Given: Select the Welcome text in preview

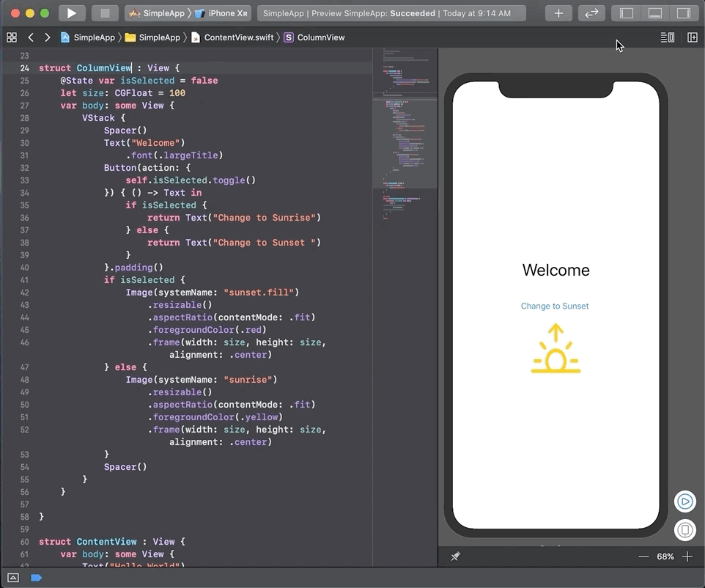Looking at the screenshot, I should tap(555, 270).
